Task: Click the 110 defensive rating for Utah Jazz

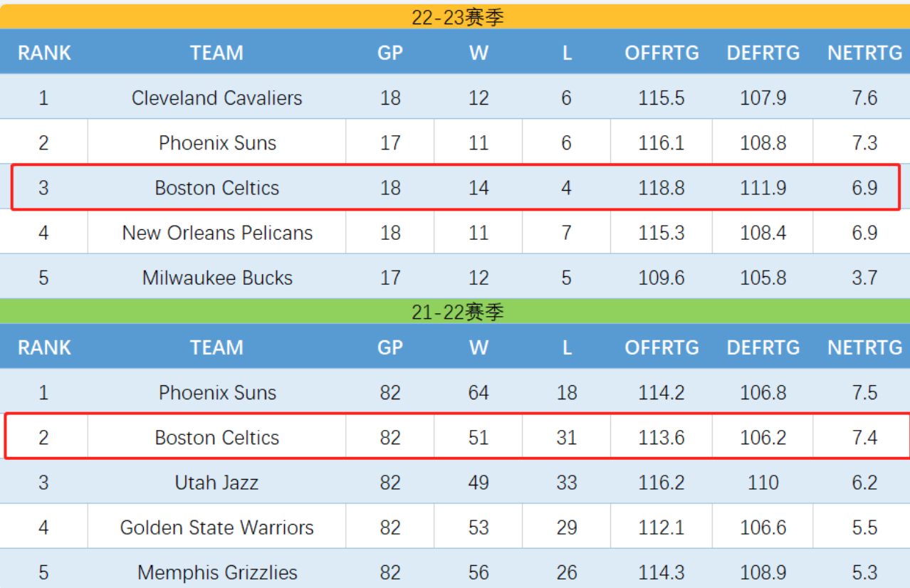Action: tap(763, 482)
